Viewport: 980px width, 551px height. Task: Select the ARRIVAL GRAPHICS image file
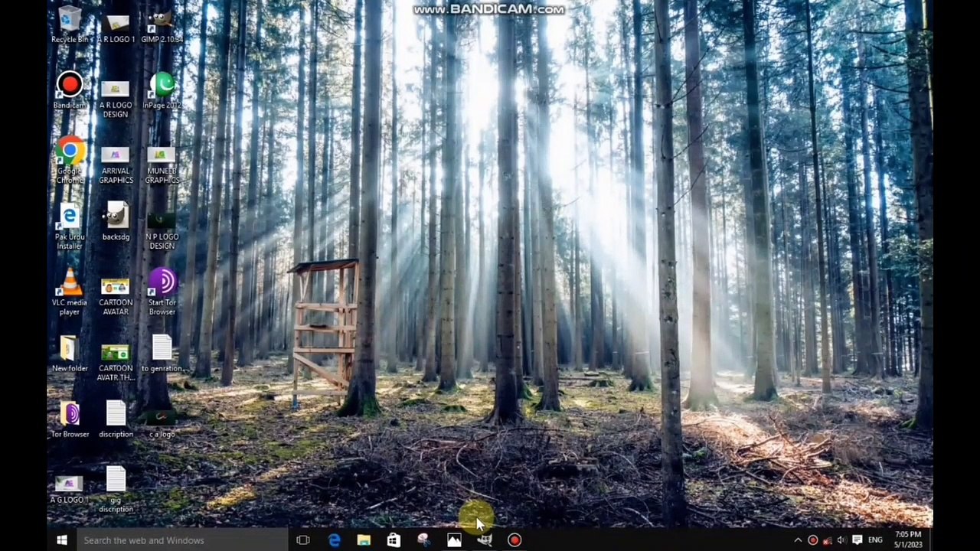click(116, 156)
